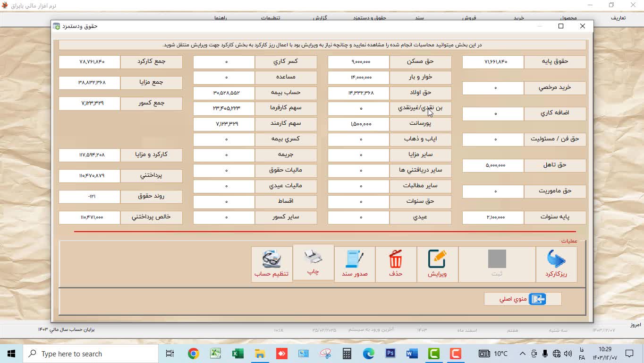Open File Explorer from taskbar

260,354
